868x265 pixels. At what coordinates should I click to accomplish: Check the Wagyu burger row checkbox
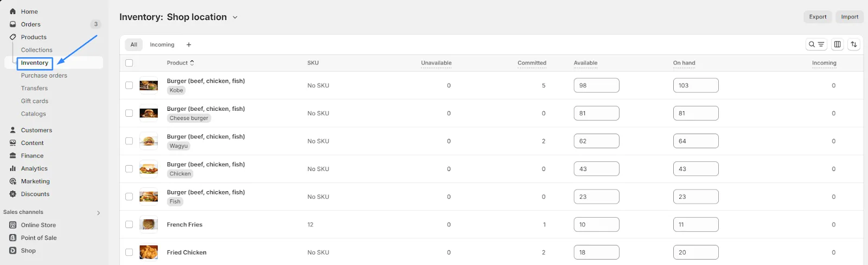(129, 141)
